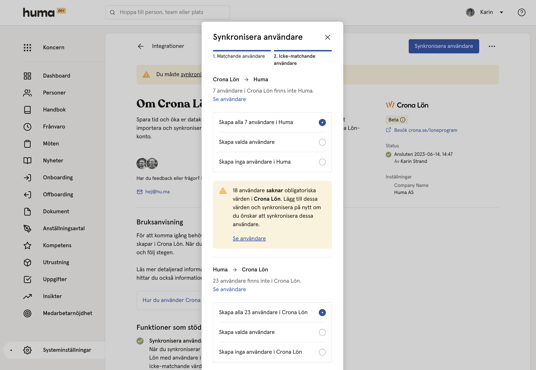Image resolution: width=536 pixels, height=370 pixels.
Task: Click the Handbok menu label
Action: [54, 110]
